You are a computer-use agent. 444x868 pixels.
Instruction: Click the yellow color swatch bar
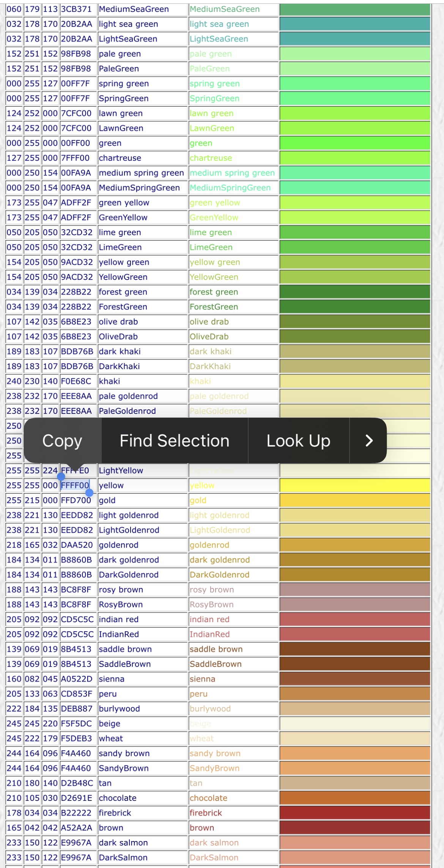pos(355,485)
